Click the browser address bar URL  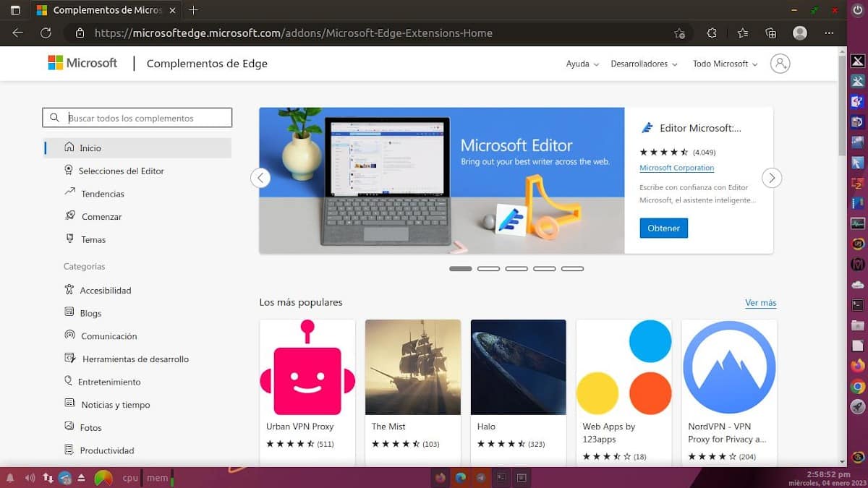[293, 33]
